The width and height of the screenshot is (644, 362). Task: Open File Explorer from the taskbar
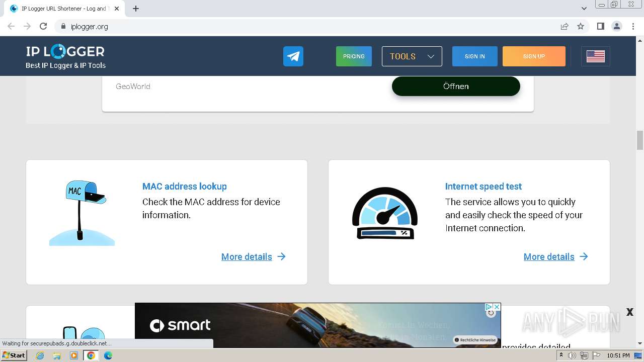57,355
